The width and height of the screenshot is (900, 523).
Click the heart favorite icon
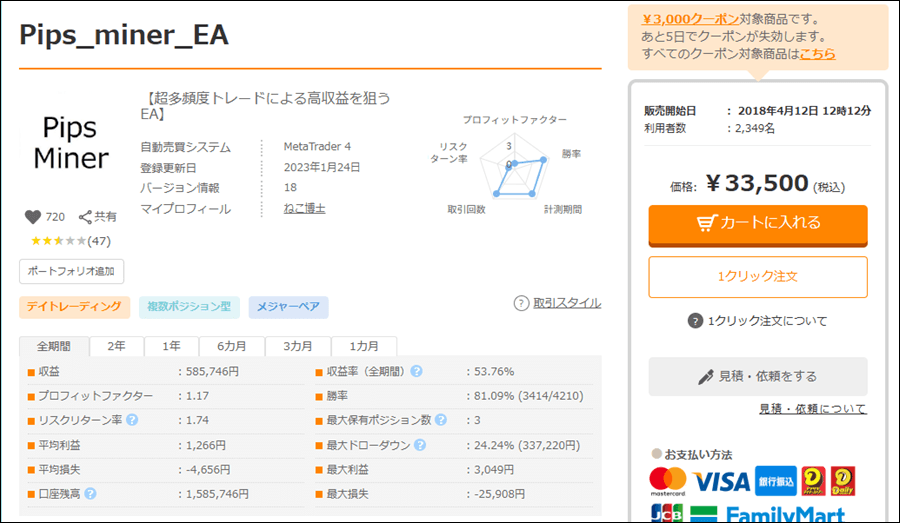click(32, 217)
